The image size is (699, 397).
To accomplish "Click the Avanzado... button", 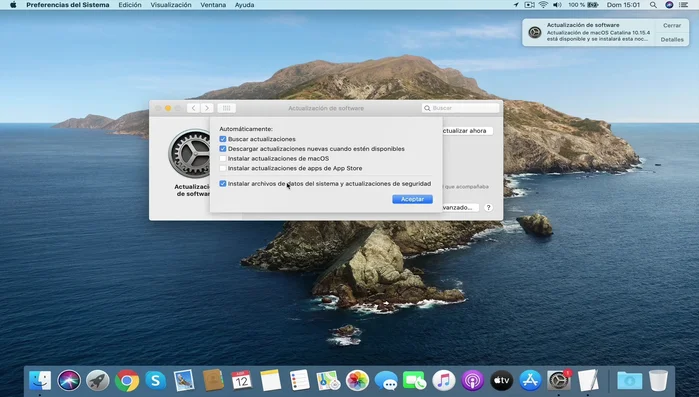I will tap(460, 208).
